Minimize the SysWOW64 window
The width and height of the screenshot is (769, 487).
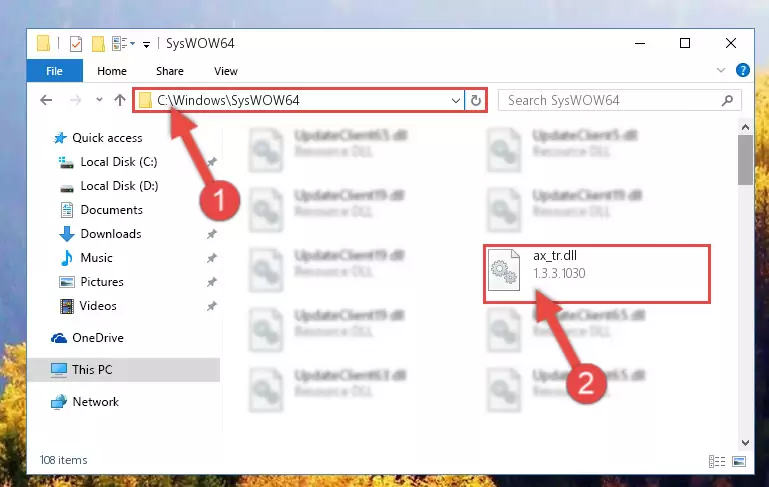pyautogui.click(x=640, y=43)
